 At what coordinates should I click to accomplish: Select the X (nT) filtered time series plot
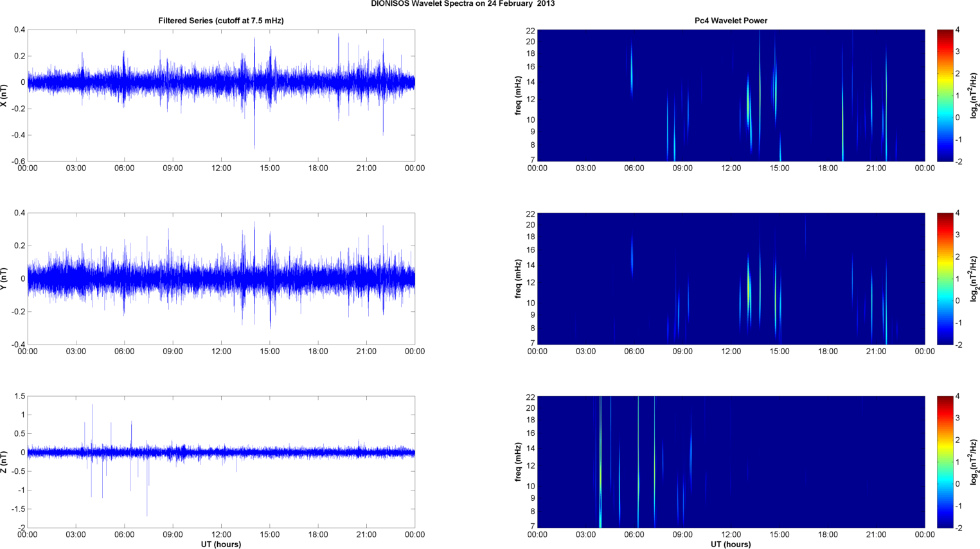(x=221, y=95)
